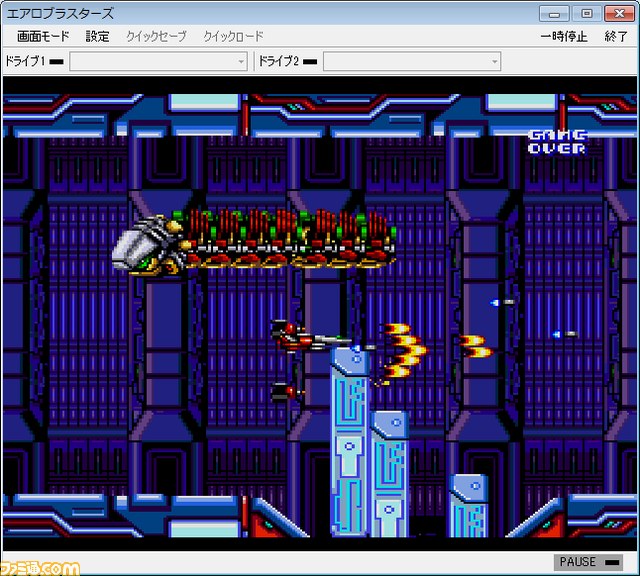The width and height of the screenshot is (640, 576).
Task: Click the エアロブラスターズ window title
Action: coord(60,13)
